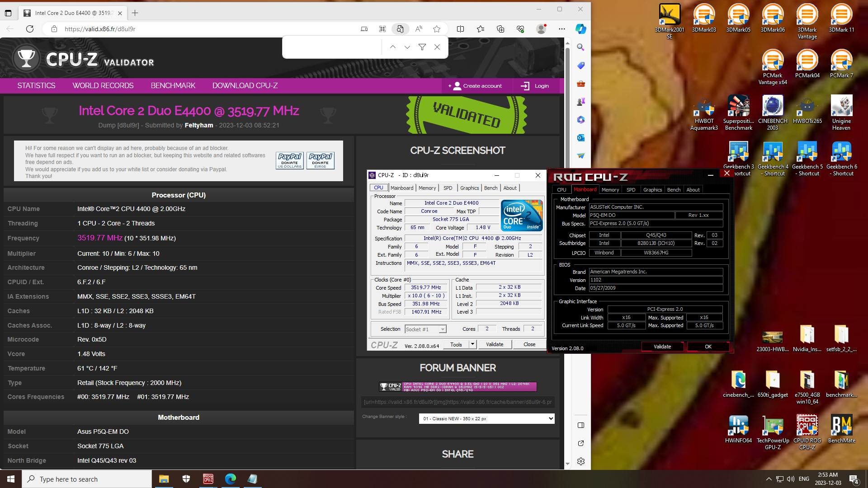This screenshot has width=868, height=488.
Task: Switch to SPD tab in ROG CPU-Z
Action: pyautogui.click(x=631, y=190)
